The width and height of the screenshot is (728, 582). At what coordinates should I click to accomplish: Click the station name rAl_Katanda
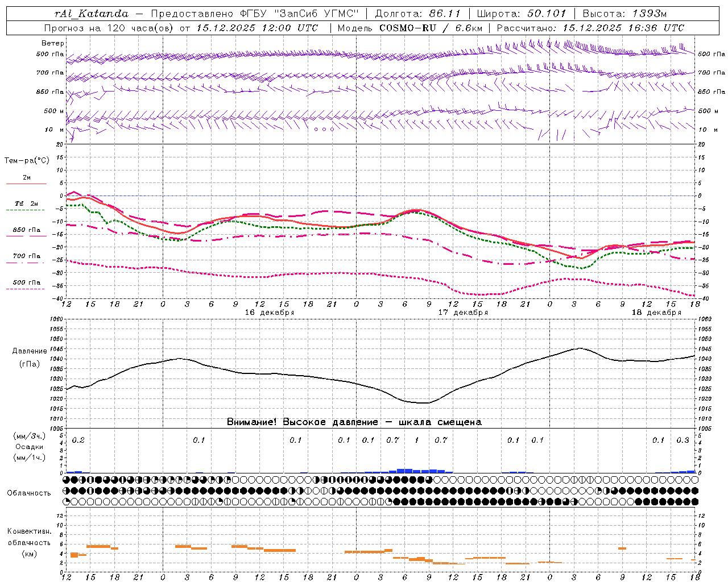(92, 14)
